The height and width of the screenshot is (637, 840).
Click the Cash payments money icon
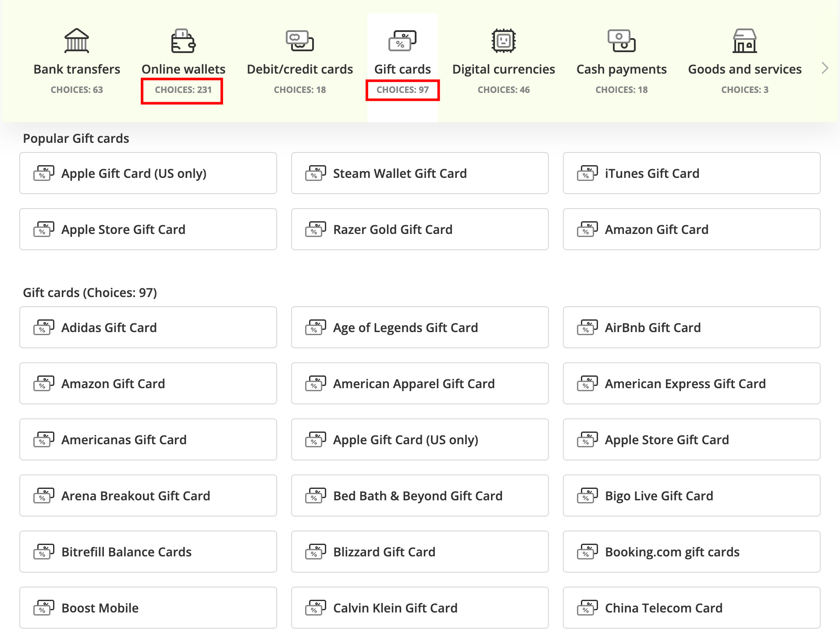(x=621, y=41)
